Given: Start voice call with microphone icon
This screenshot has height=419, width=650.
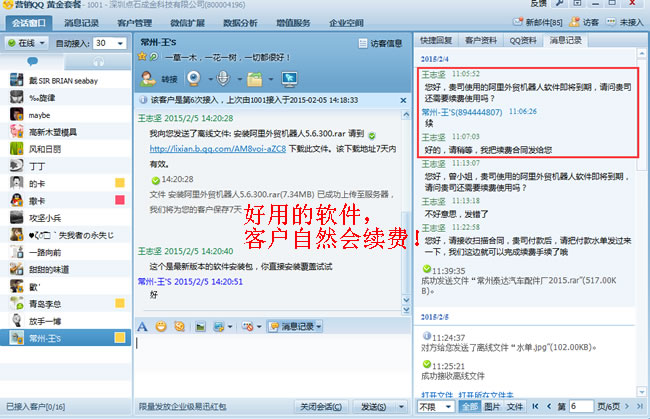Looking at the screenshot, I should tap(223, 78).
